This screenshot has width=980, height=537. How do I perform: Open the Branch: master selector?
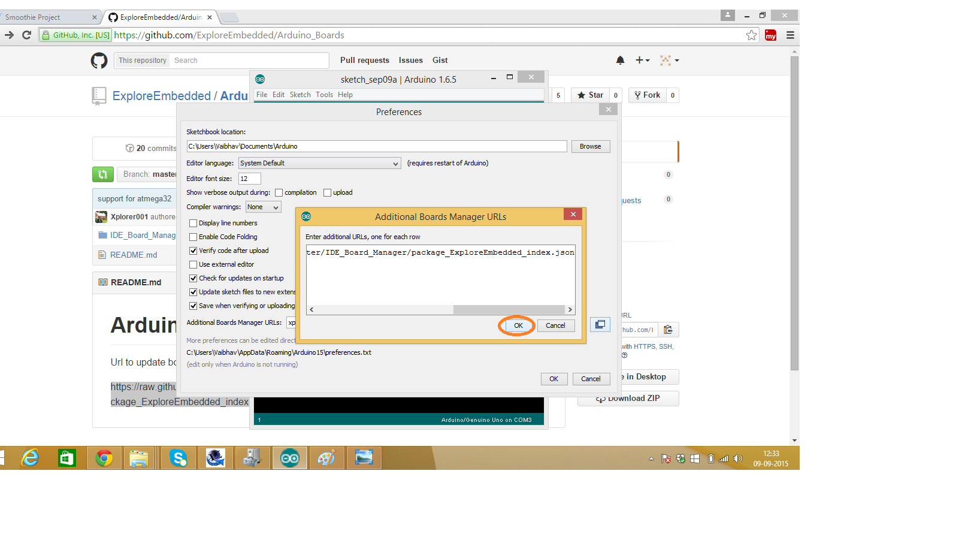point(147,174)
